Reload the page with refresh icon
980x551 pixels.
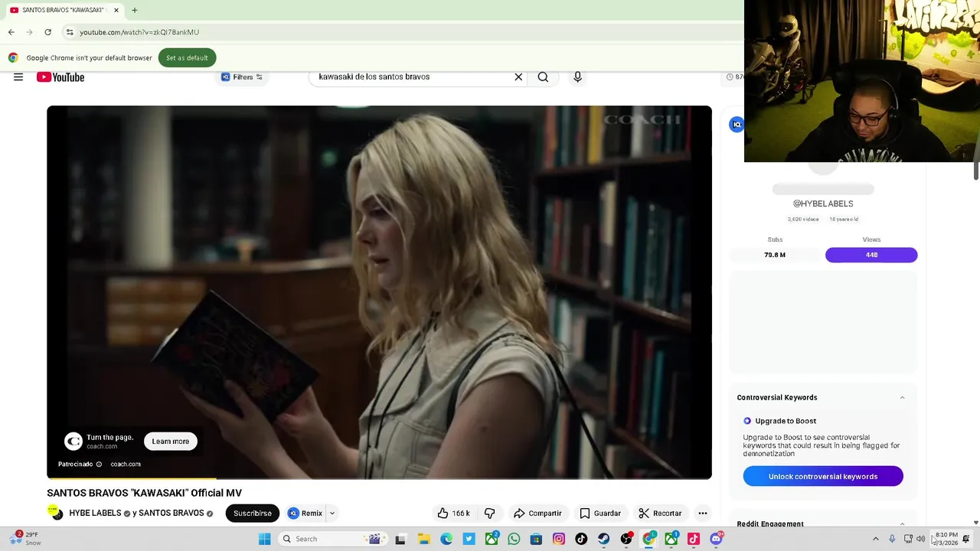[x=47, y=32]
